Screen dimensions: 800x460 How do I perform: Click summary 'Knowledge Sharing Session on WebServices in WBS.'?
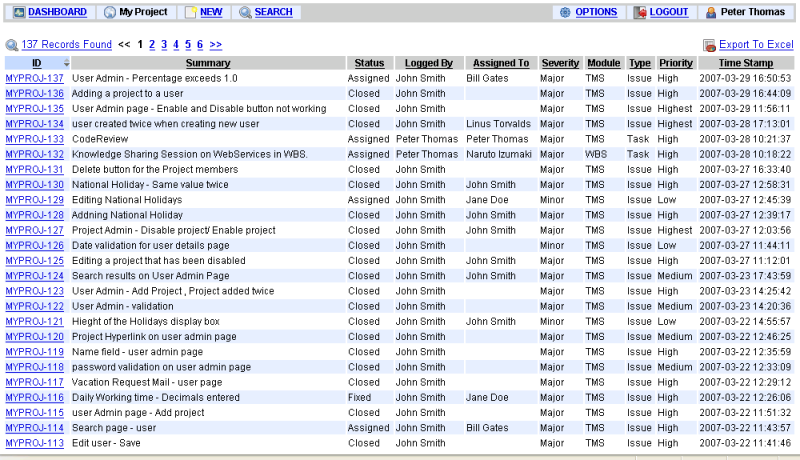[190, 155]
